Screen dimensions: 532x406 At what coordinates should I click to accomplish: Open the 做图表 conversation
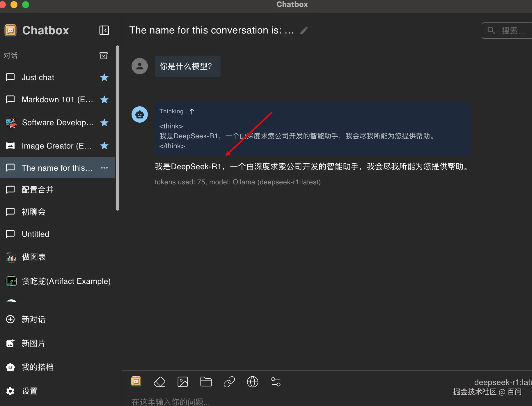coord(57,257)
